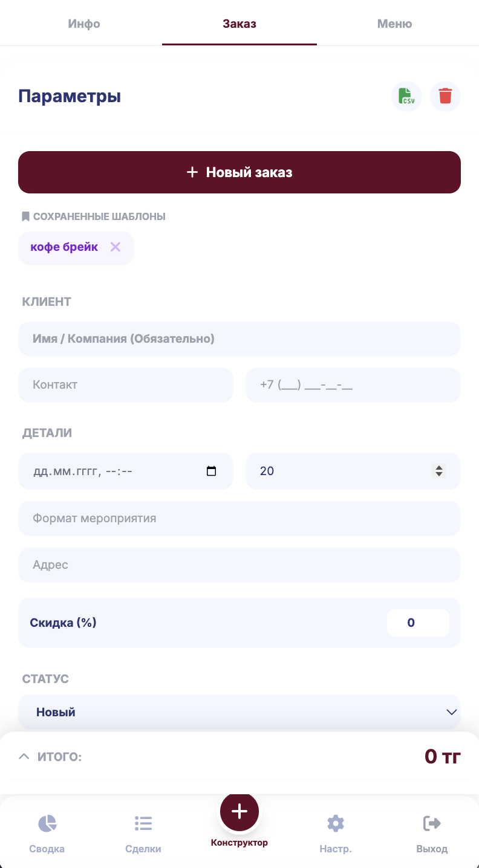Export order as CSV file

click(x=406, y=97)
